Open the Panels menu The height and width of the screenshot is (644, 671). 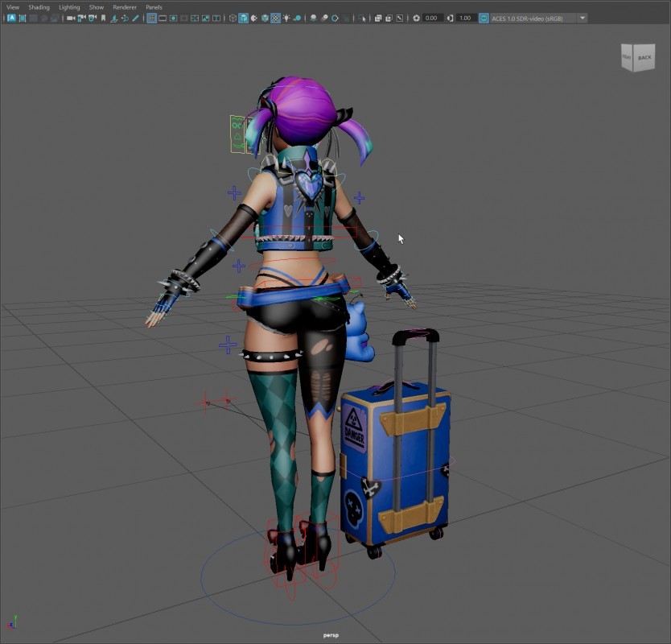tap(154, 7)
